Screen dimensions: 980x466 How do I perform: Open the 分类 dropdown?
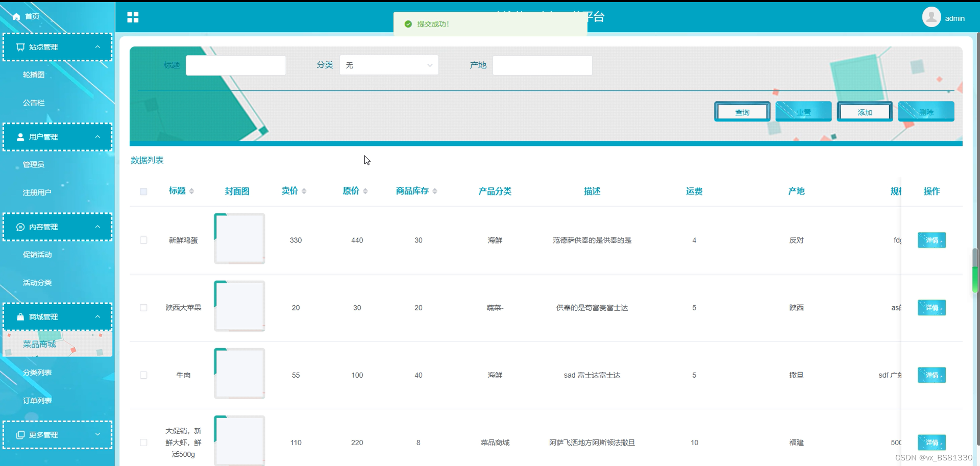coord(389,65)
